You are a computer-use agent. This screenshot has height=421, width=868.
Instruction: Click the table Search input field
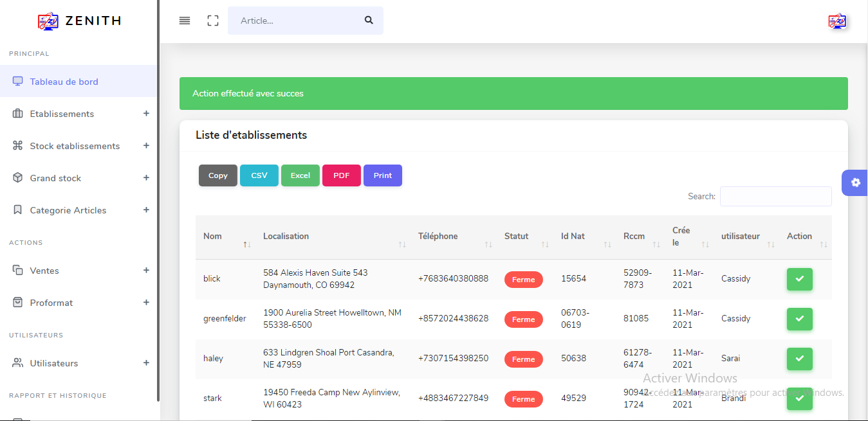tap(775, 196)
